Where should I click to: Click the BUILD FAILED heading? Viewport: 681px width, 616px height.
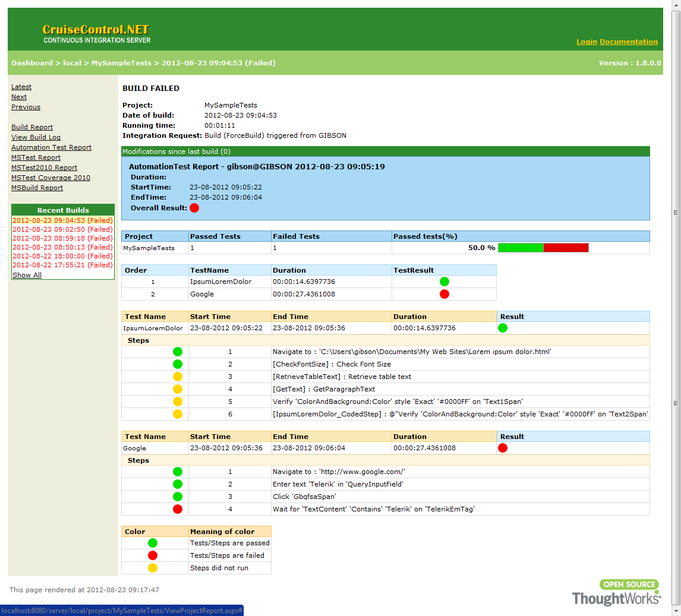[151, 88]
